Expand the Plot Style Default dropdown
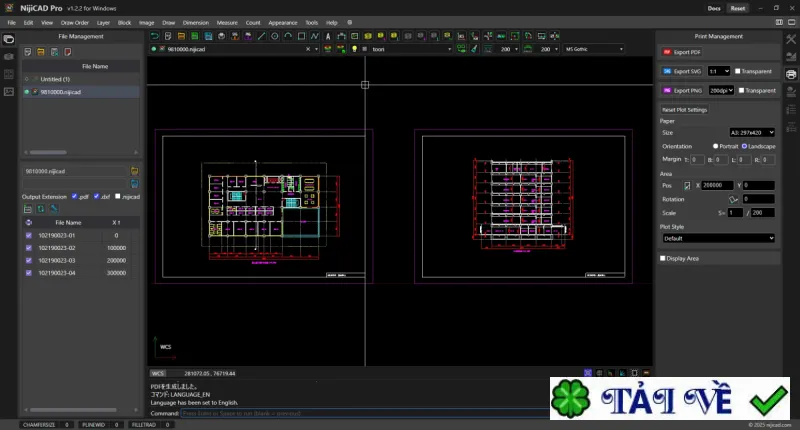The width and height of the screenshot is (800, 430). pyautogui.click(x=718, y=238)
